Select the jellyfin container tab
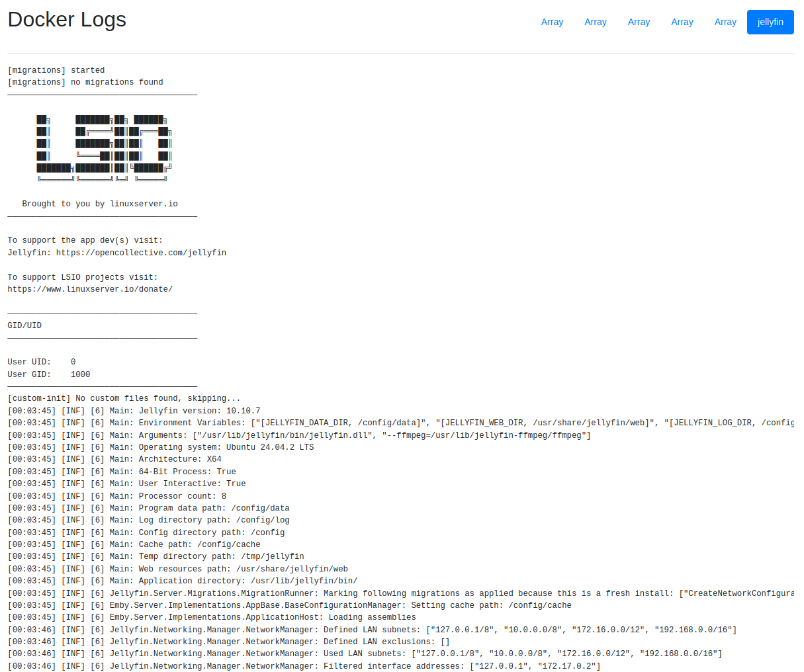The image size is (804, 672). [770, 22]
